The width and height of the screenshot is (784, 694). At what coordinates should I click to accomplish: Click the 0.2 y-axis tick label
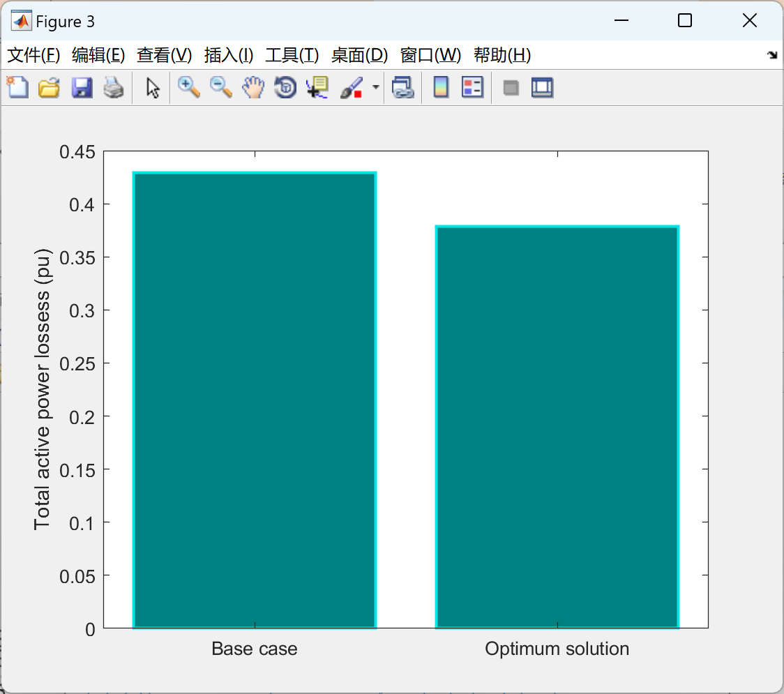(x=82, y=417)
